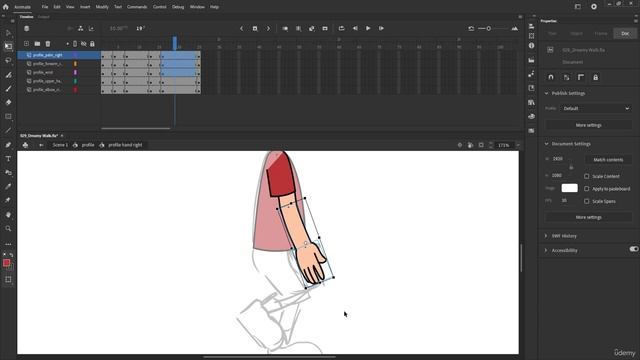640x360 pixels.
Task: Open the layer parenting view icon
Action: [x=80, y=28]
